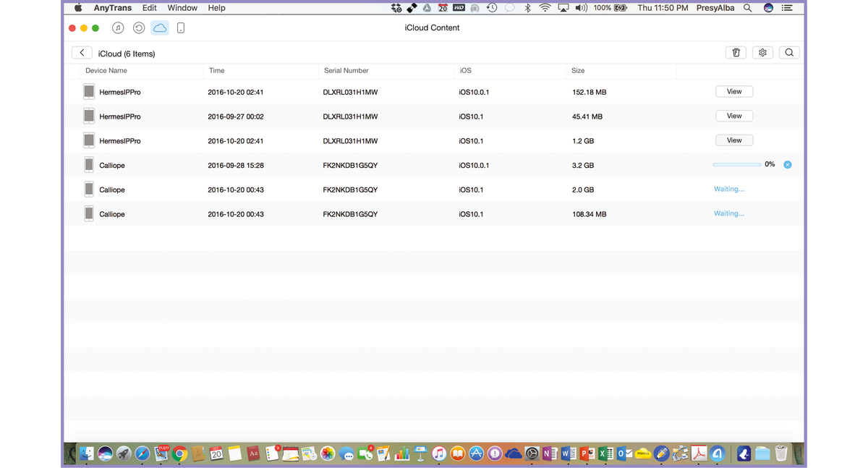Click the 108.34 MB size cell
This screenshot has height=468, width=868.
(x=590, y=215)
